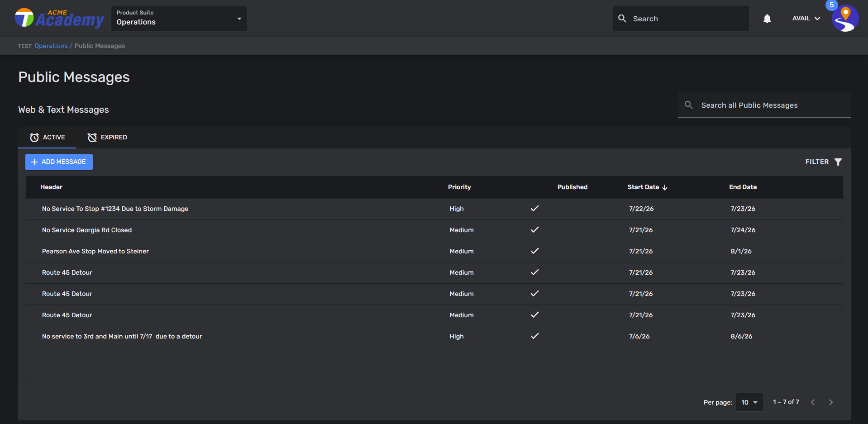The height and width of the screenshot is (424, 868).
Task: Open the Per page count dropdown
Action: [749, 402]
